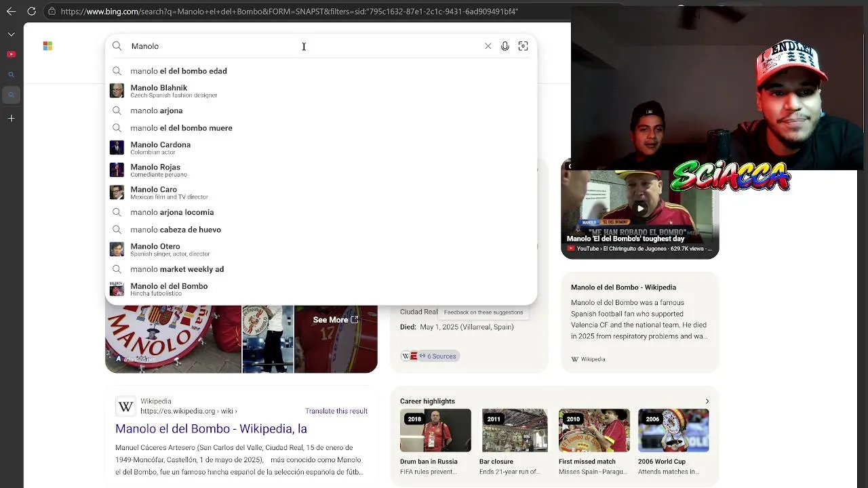The width and height of the screenshot is (868, 488).
Task: Open a new tab with the plus icon
Action: coord(11,119)
